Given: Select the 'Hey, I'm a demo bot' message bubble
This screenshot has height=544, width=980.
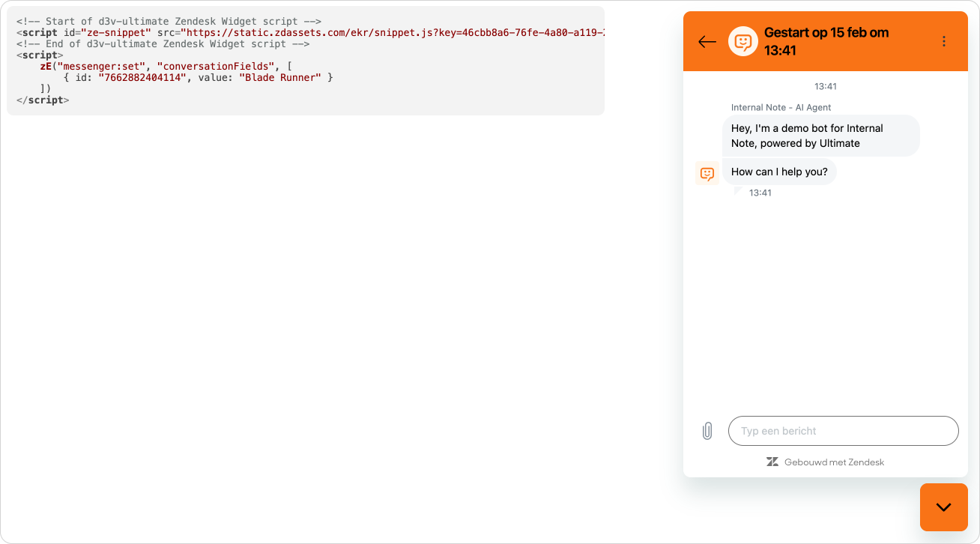Looking at the screenshot, I should (821, 136).
